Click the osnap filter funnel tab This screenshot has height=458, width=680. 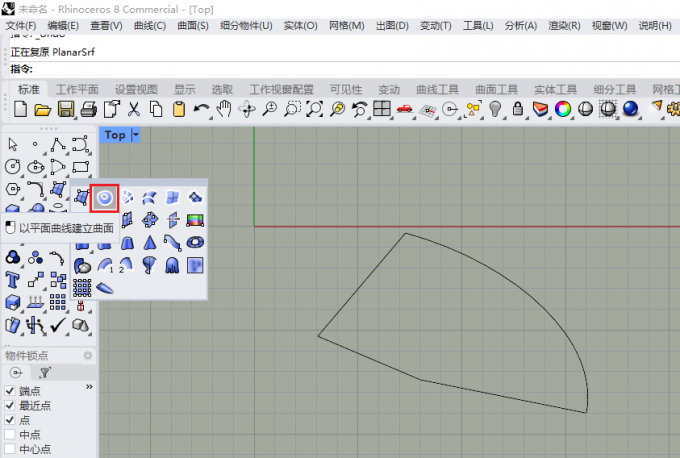(44, 373)
